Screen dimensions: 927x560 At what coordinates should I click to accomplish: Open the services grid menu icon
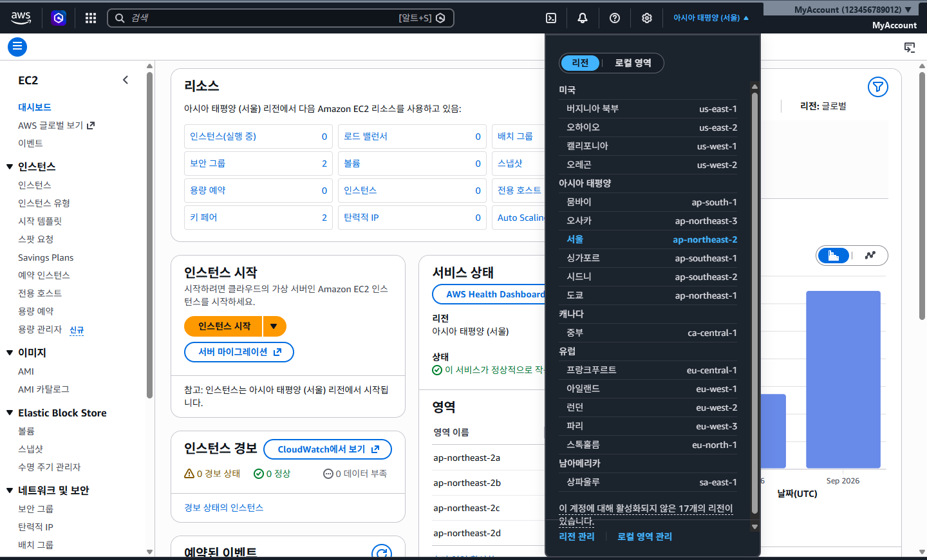[x=91, y=18]
